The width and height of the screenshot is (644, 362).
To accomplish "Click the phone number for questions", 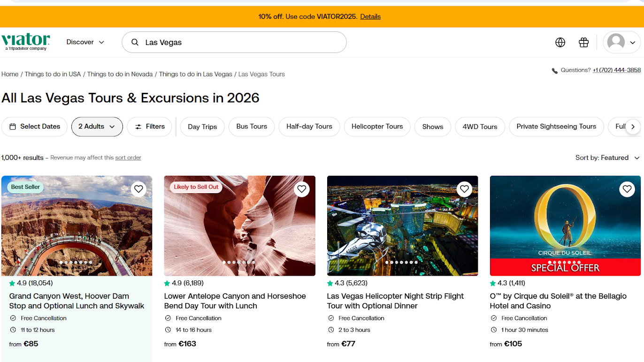I will point(616,70).
